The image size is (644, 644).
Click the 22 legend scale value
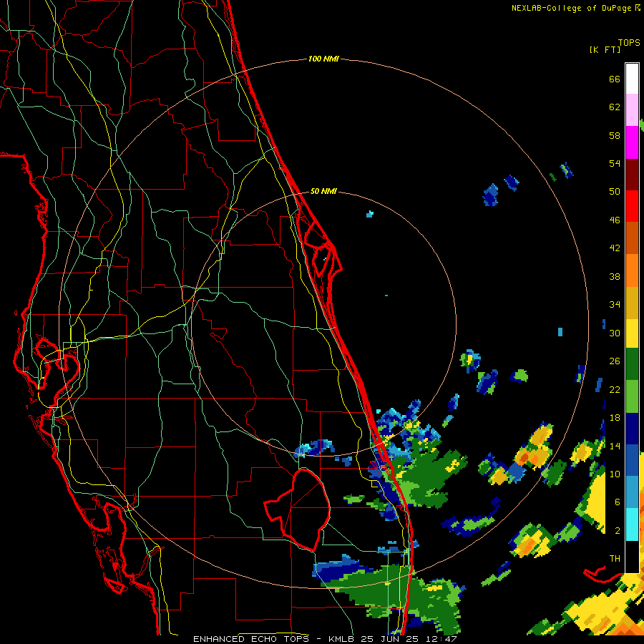(615, 389)
